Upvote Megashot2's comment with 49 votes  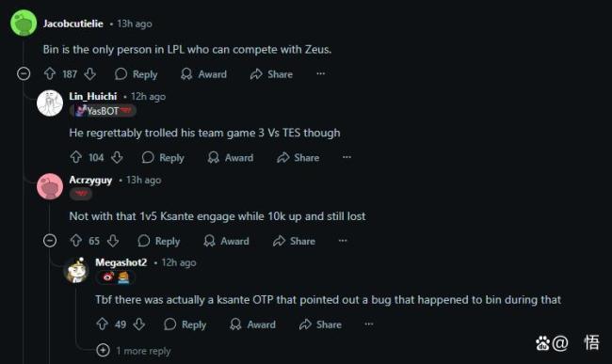[103, 324]
